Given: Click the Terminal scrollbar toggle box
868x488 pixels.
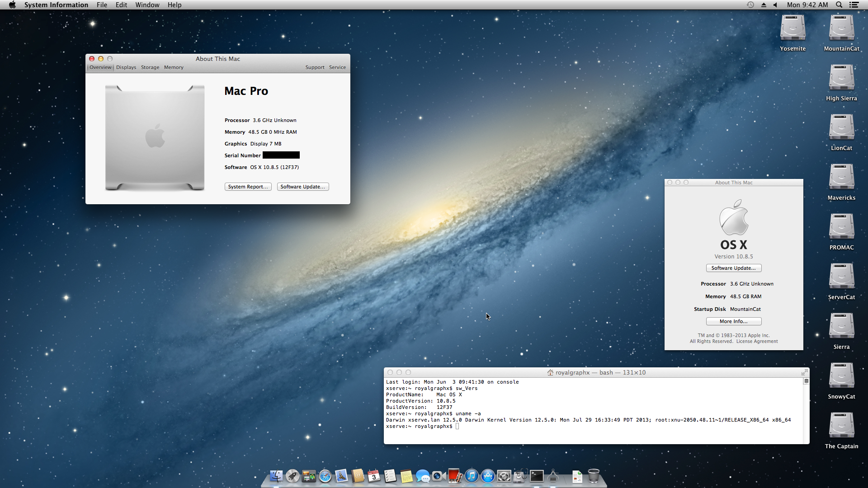Looking at the screenshot, I should 806,381.
